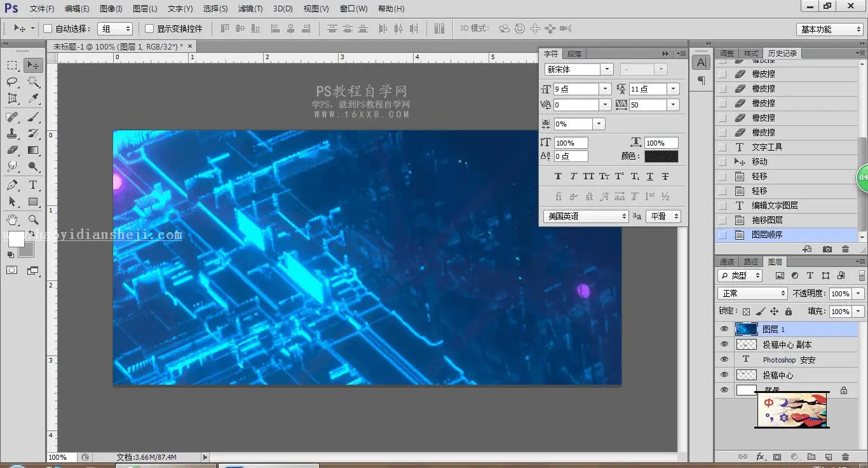Select the Rectangular Marquee tool

point(12,65)
